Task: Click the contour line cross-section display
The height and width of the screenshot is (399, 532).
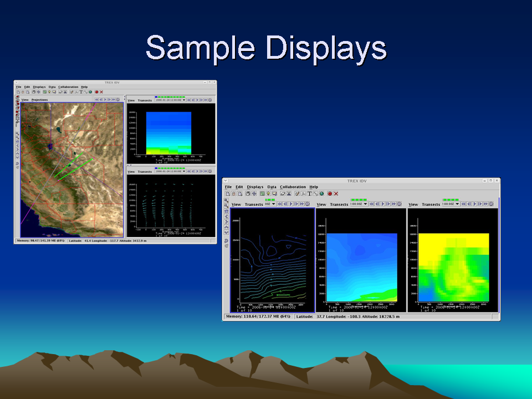Action: tap(273, 260)
